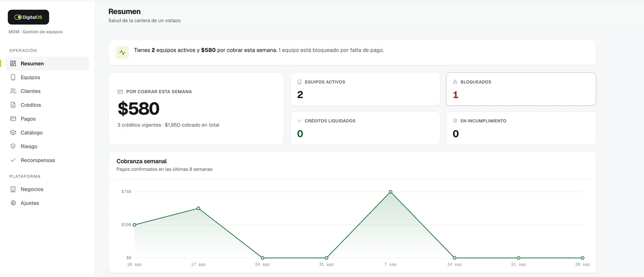Open Negocios under Plataforma

48,189
